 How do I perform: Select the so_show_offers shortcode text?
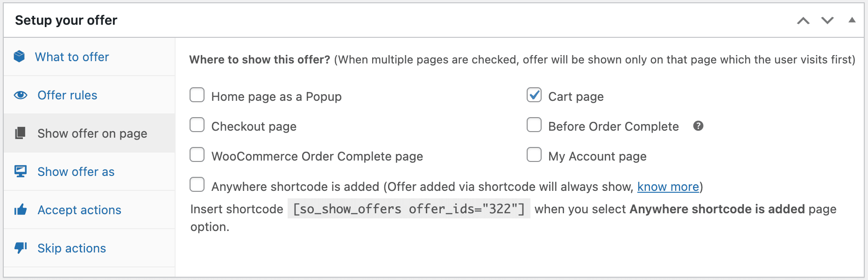click(x=409, y=209)
